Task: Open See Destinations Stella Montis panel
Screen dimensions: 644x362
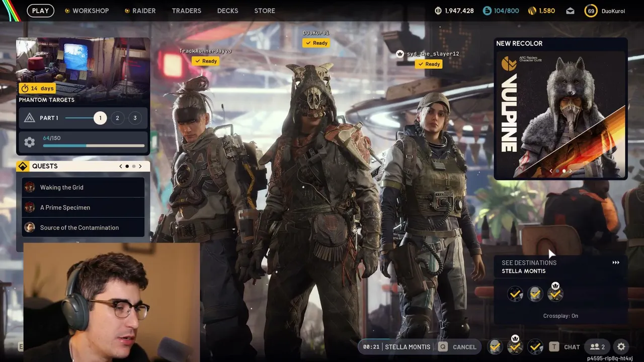Action: [560, 266]
